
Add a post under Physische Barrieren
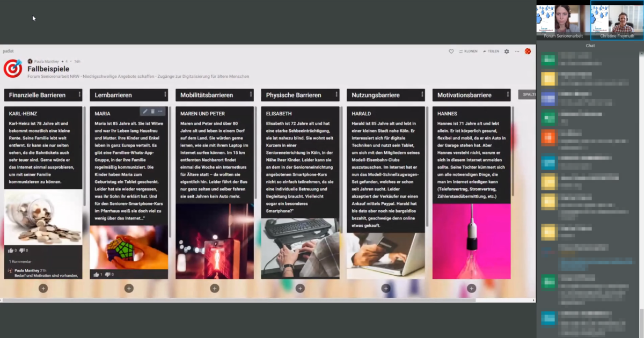coord(300,289)
